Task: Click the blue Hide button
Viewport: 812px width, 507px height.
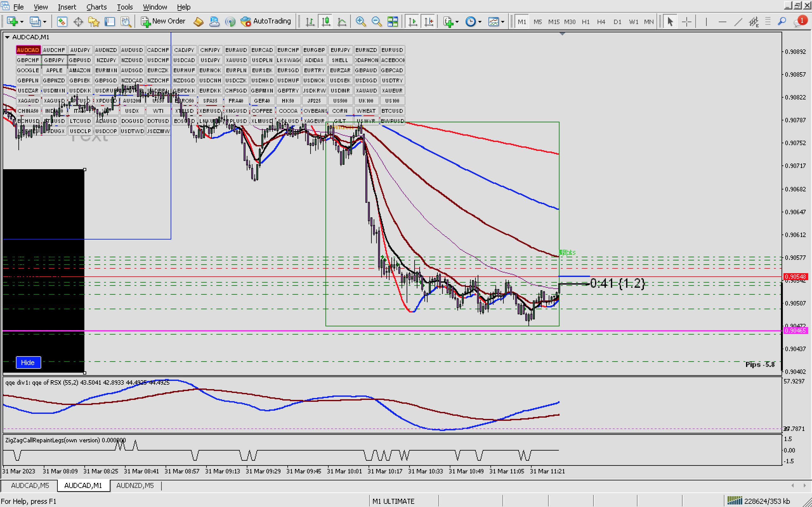Action: [x=28, y=362]
